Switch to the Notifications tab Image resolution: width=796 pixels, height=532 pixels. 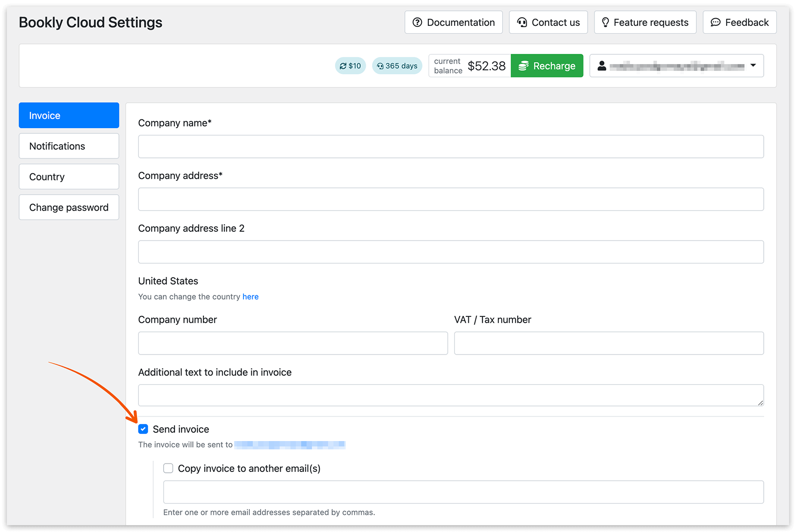pos(69,146)
